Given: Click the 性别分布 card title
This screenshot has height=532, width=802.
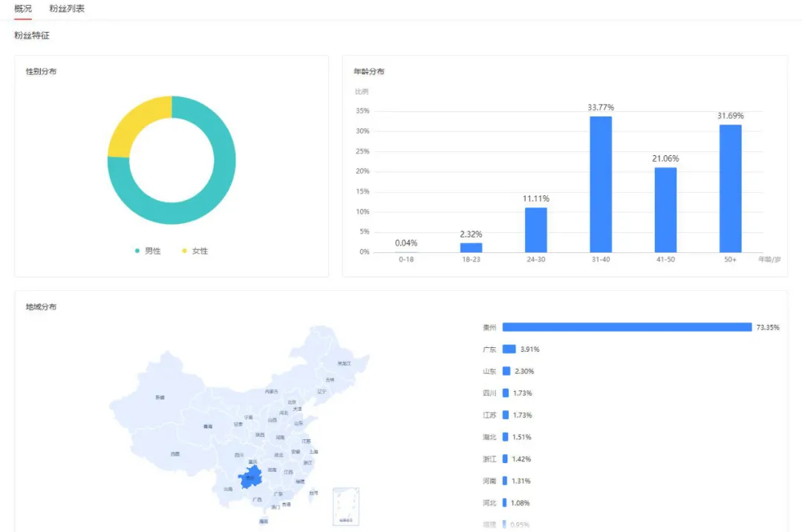Looking at the screenshot, I should click(41, 71).
